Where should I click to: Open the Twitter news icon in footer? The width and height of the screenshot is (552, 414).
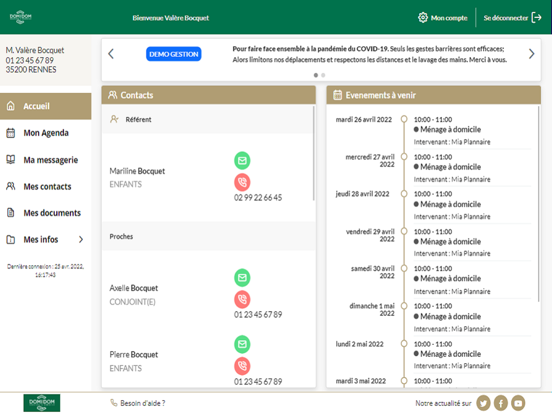pos(483,403)
